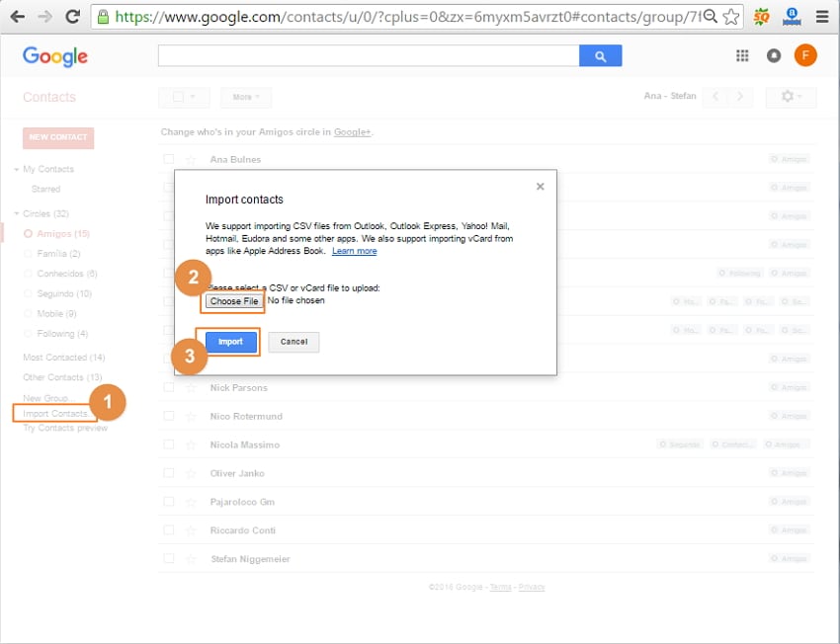Star the Nicola Massimo contact

pyautogui.click(x=191, y=444)
